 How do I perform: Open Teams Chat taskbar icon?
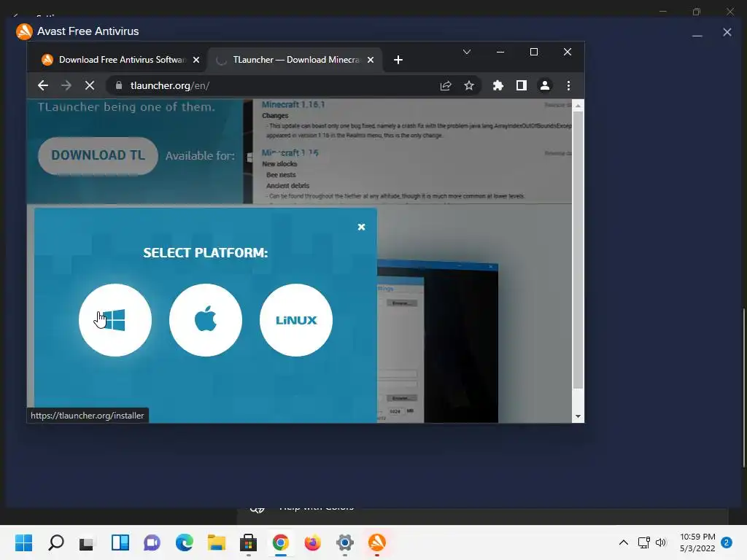pos(152,542)
